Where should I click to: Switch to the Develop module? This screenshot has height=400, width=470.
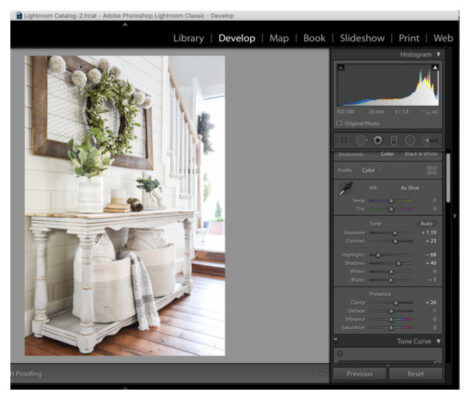coord(237,38)
